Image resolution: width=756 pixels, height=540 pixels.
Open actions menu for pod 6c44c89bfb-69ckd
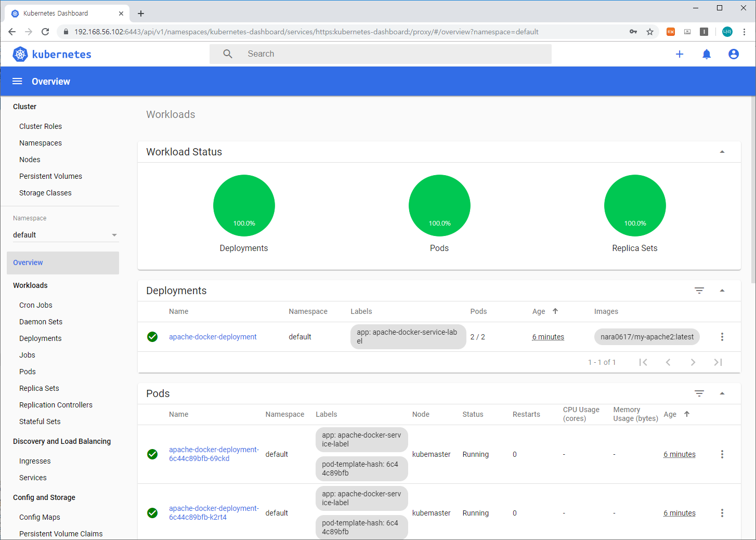[x=722, y=454]
